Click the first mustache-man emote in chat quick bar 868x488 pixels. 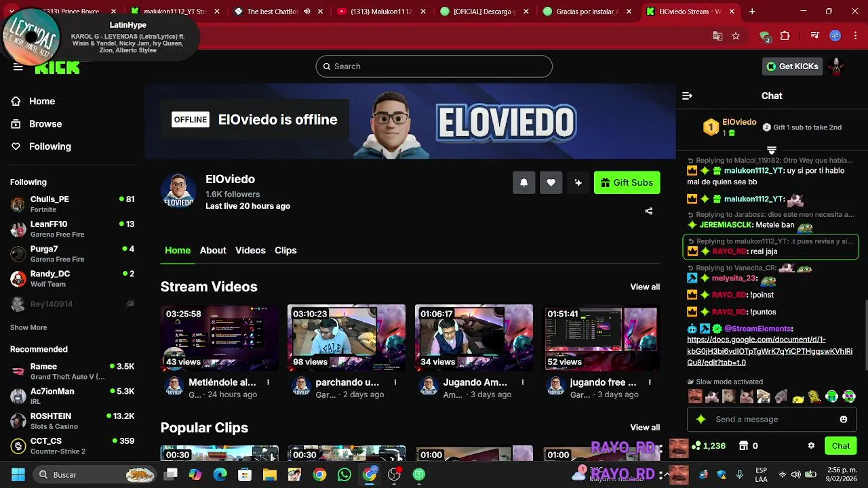coord(695,396)
